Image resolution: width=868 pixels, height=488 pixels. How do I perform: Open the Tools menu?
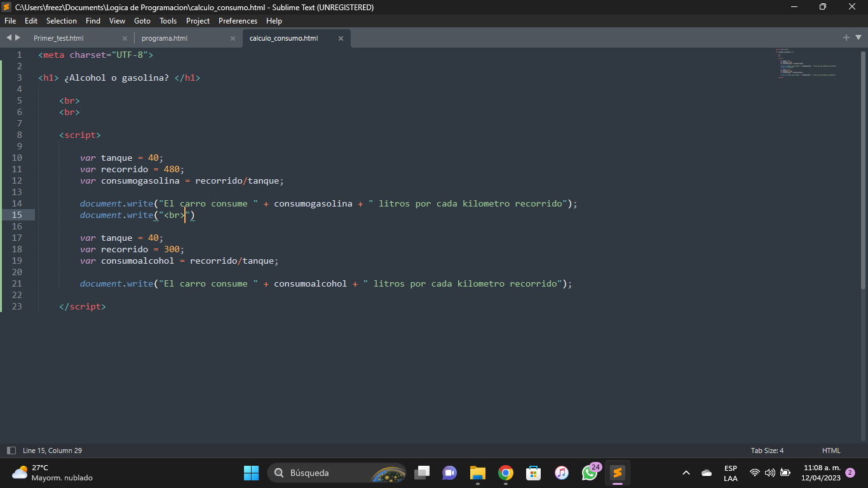pos(168,21)
